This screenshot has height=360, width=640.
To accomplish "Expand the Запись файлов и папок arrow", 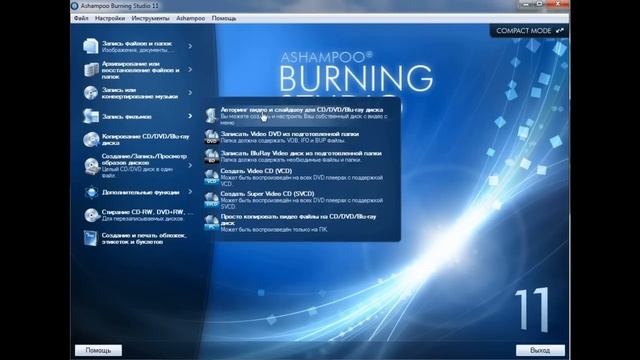I will pyautogui.click(x=190, y=46).
